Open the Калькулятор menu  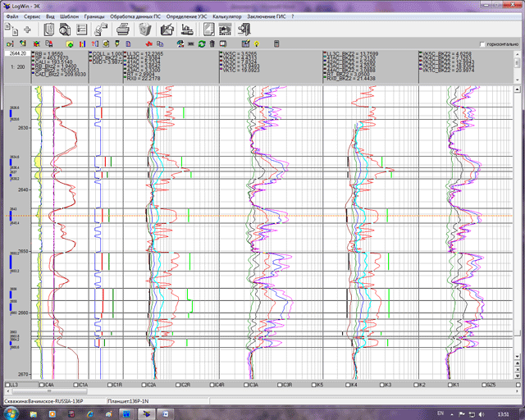coord(227,16)
